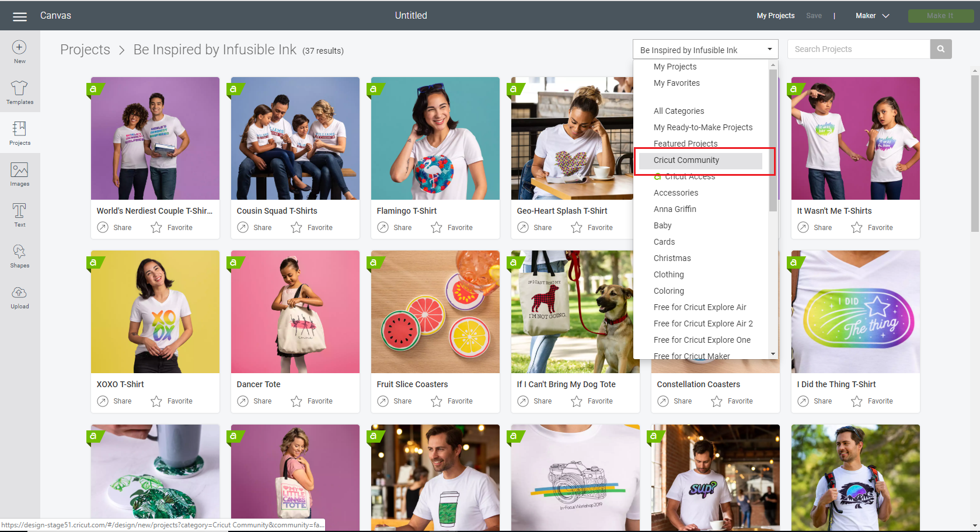Image resolution: width=980 pixels, height=532 pixels.
Task: Open the Maker machine selector dropdown
Action: [873, 16]
